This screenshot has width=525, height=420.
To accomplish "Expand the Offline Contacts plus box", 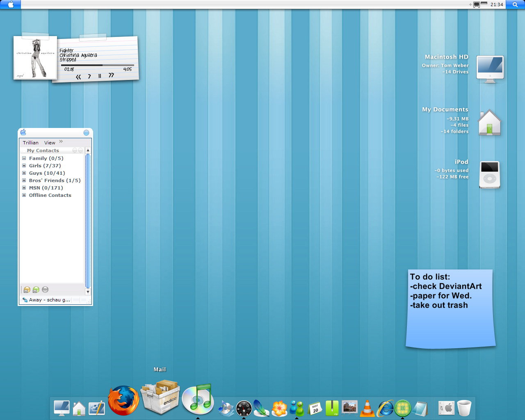I will pyautogui.click(x=24, y=195).
